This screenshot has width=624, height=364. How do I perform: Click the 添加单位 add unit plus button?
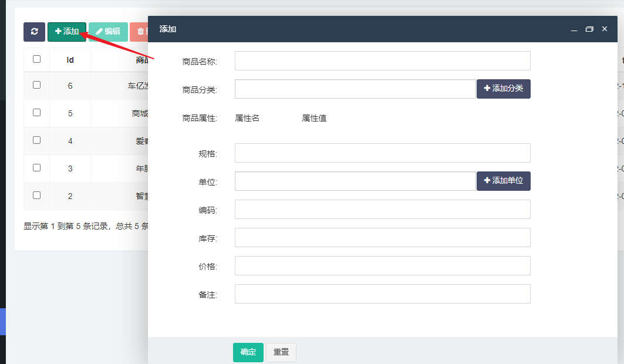pos(503,181)
